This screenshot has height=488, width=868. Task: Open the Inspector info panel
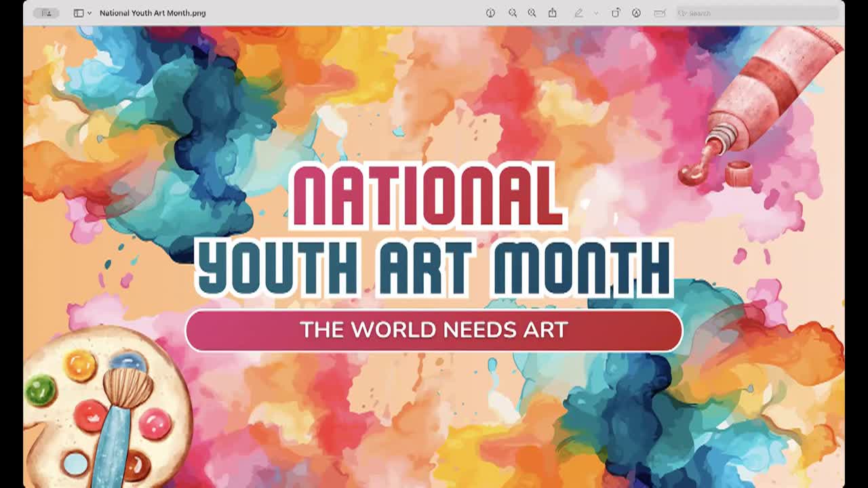tap(490, 13)
